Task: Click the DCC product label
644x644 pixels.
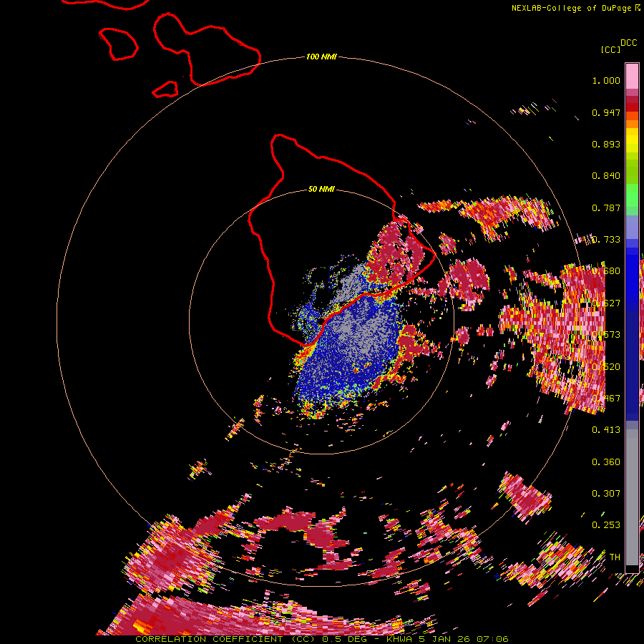Action: click(628, 43)
